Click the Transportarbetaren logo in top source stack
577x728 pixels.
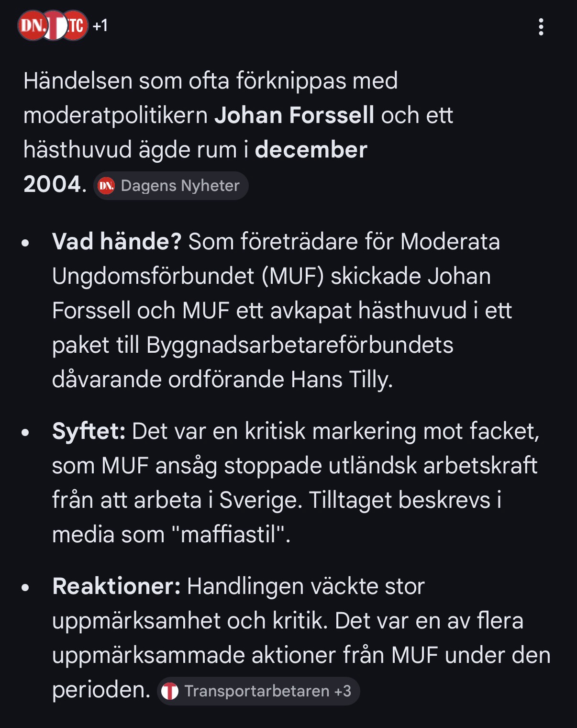point(54,25)
